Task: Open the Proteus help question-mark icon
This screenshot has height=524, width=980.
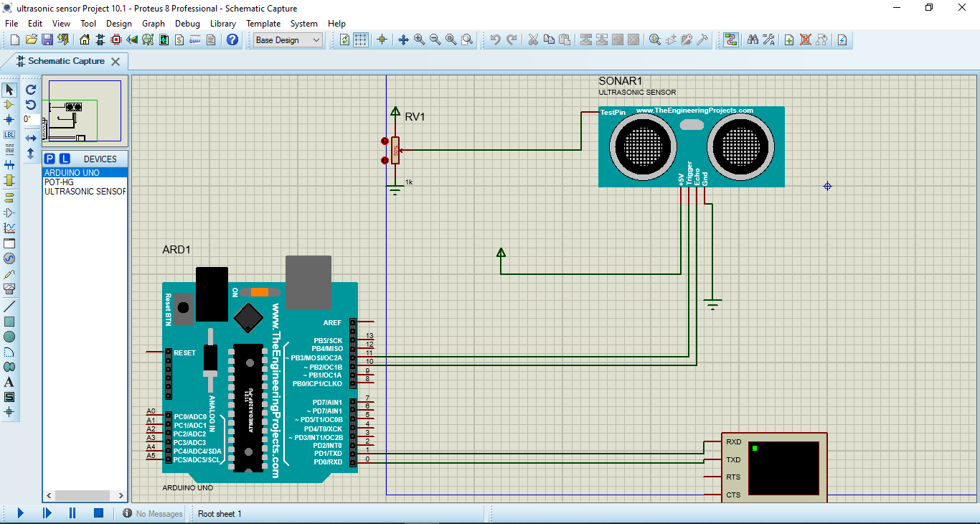Action: [232, 40]
